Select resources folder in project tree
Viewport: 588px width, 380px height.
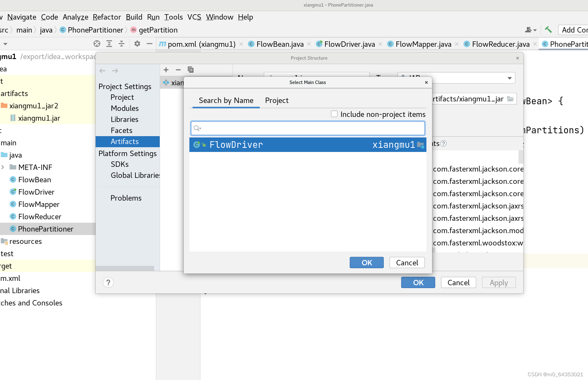click(26, 241)
